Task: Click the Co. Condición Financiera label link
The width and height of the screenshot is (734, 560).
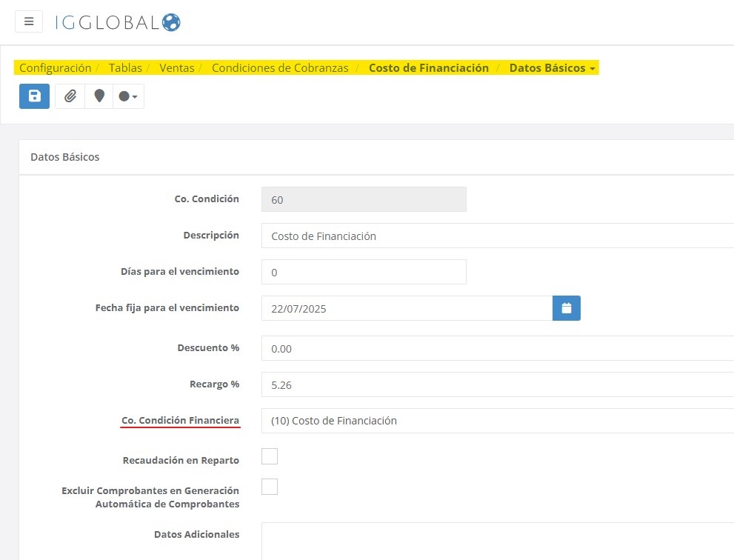Action: [x=180, y=421]
